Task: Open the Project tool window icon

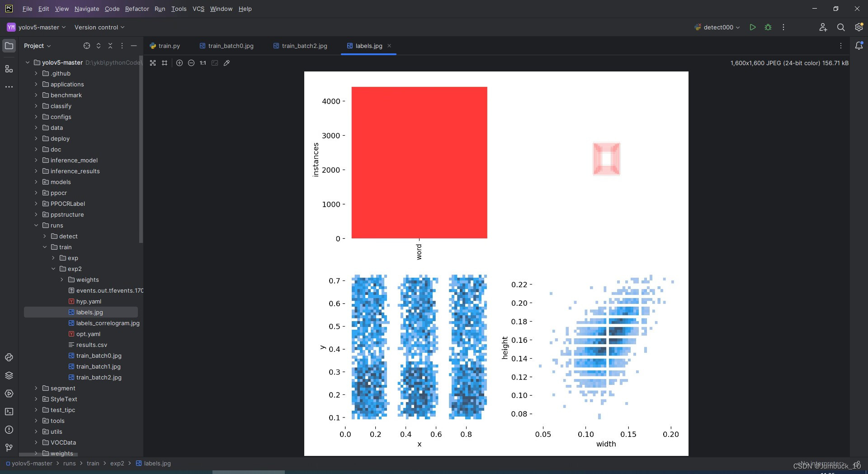Action: (x=9, y=46)
